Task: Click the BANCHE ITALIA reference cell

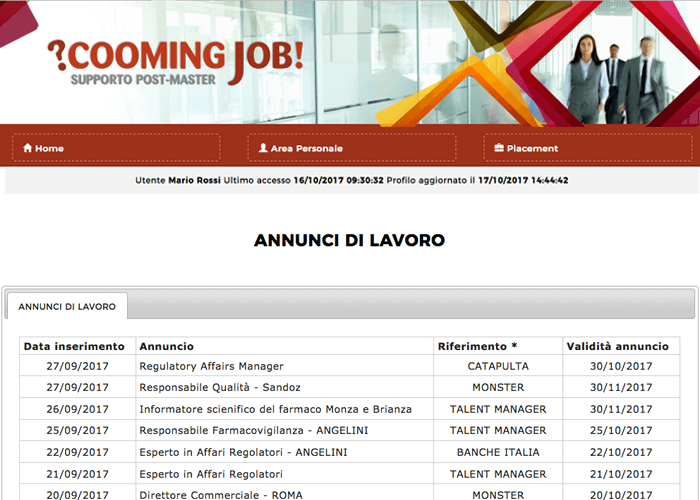Action: click(x=498, y=452)
